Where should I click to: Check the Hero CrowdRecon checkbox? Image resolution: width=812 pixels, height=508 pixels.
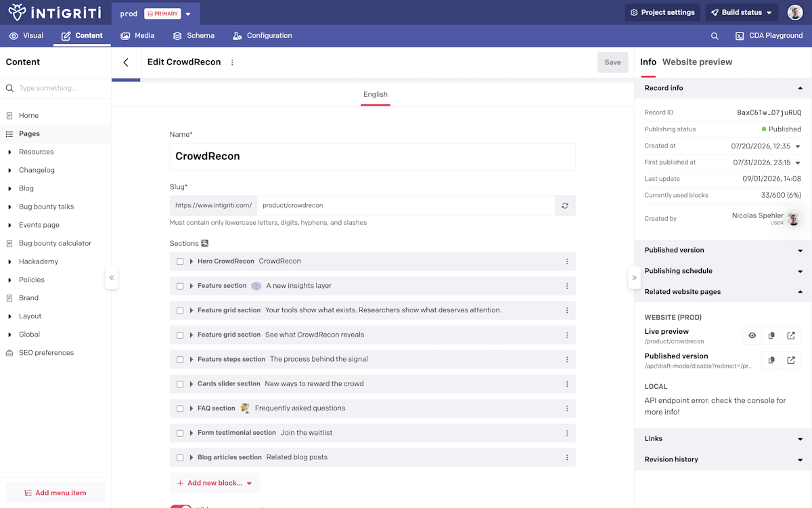point(180,261)
